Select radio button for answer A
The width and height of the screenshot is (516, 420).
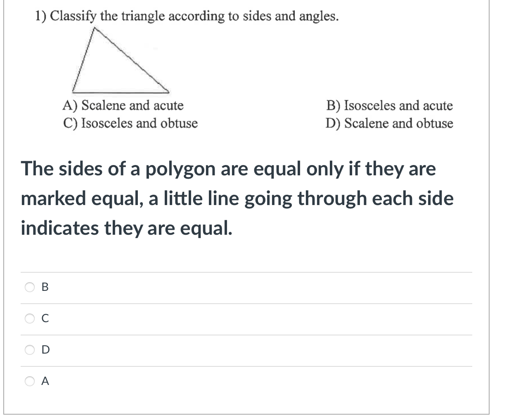pos(29,382)
